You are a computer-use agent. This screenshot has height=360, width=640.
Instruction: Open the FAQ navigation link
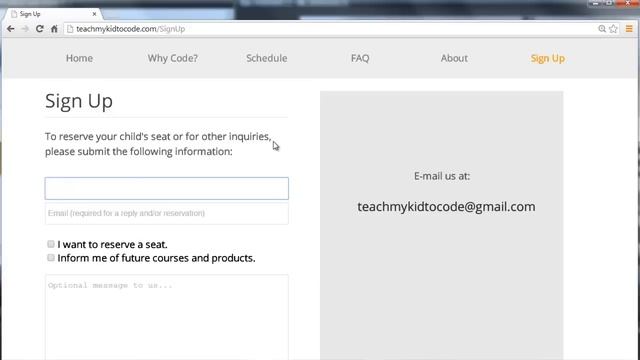[x=360, y=58]
